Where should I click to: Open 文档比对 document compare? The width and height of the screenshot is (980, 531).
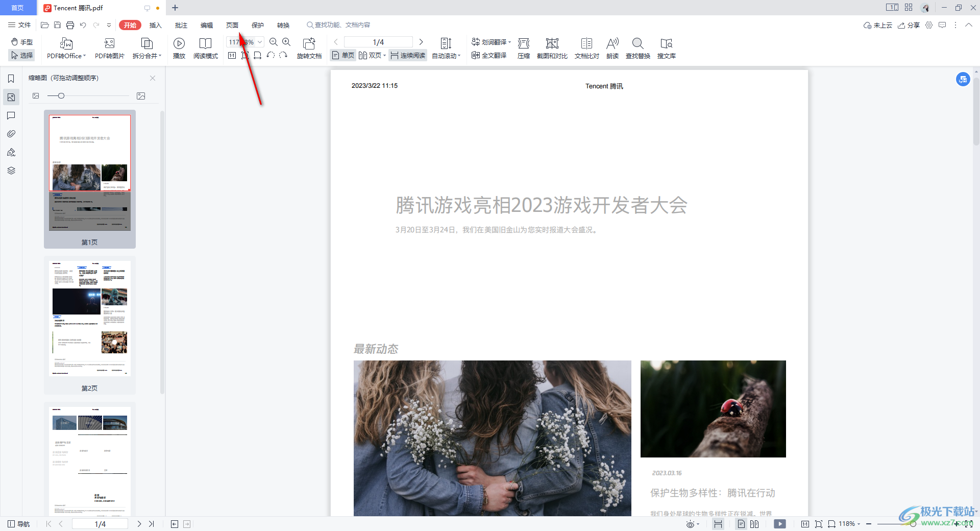pyautogui.click(x=587, y=49)
